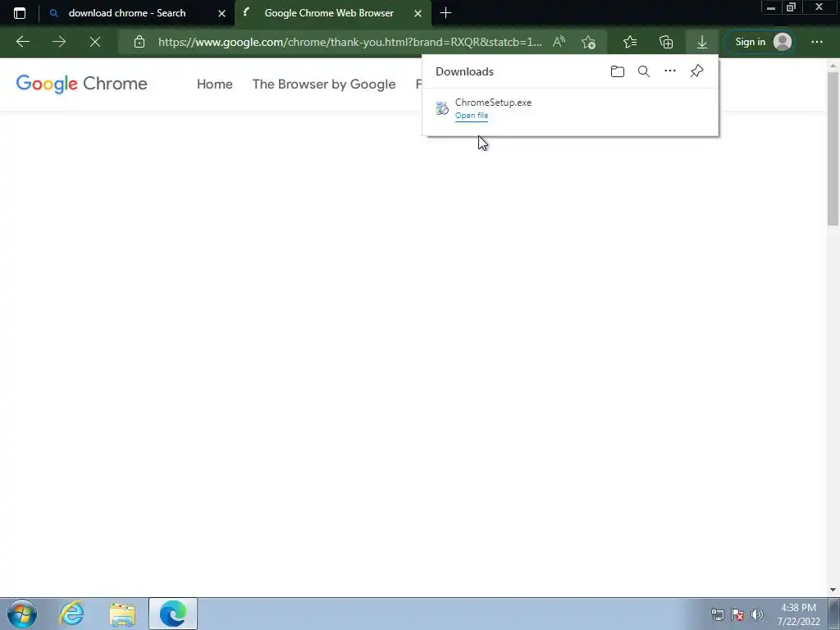840x630 pixels.
Task: Open Collections panel
Action: click(x=666, y=42)
